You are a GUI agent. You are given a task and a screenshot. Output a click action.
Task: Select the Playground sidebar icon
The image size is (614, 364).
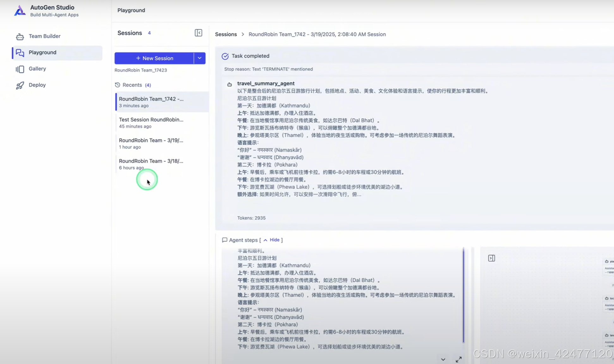tap(20, 53)
